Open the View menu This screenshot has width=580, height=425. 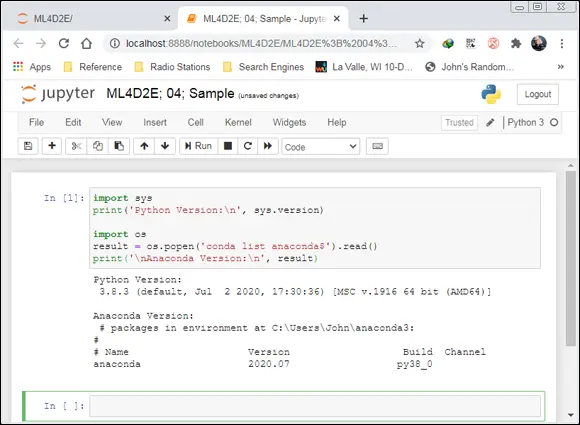point(112,122)
